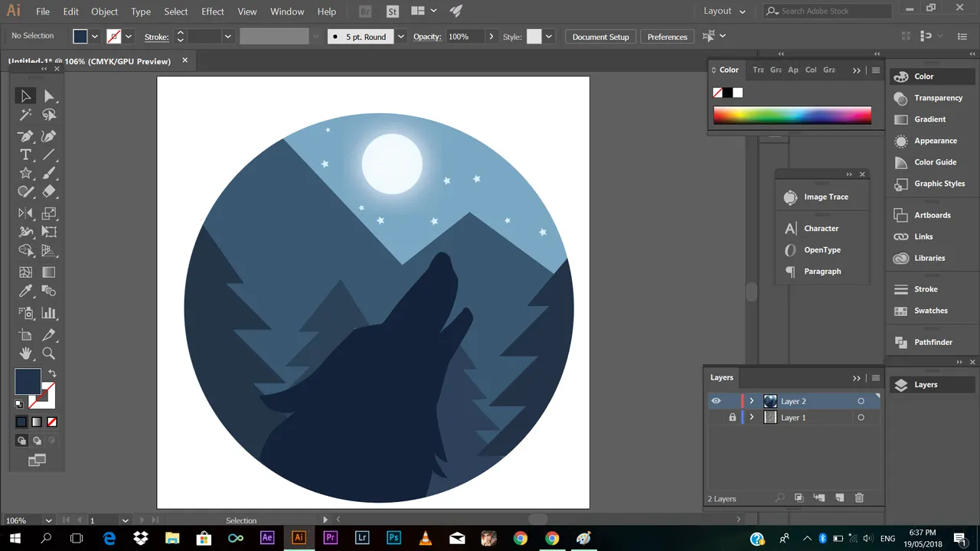The width and height of the screenshot is (980, 551).
Task: Activate the Type tool
Action: pos(25,155)
